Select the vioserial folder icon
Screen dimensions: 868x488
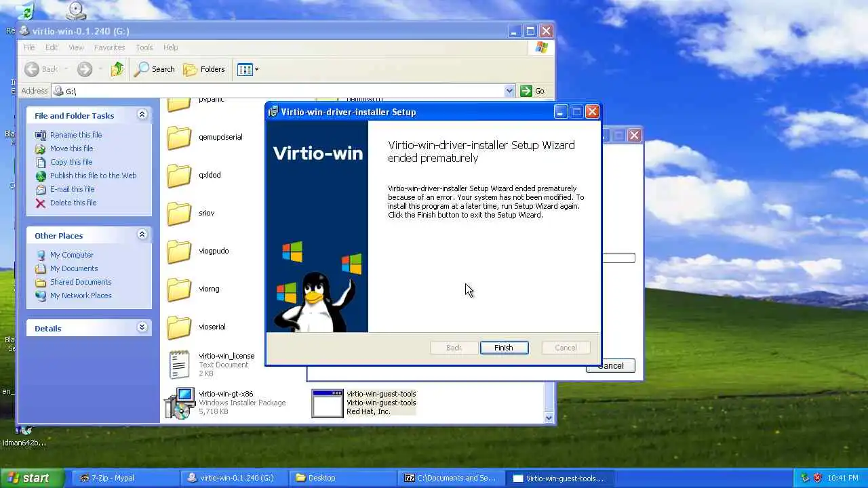pyautogui.click(x=179, y=327)
